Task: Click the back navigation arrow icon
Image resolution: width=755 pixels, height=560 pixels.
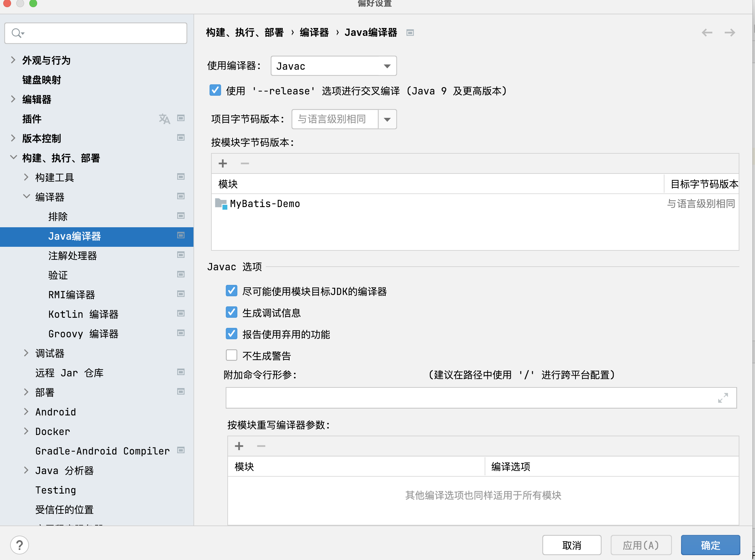Action: click(x=707, y=33)
